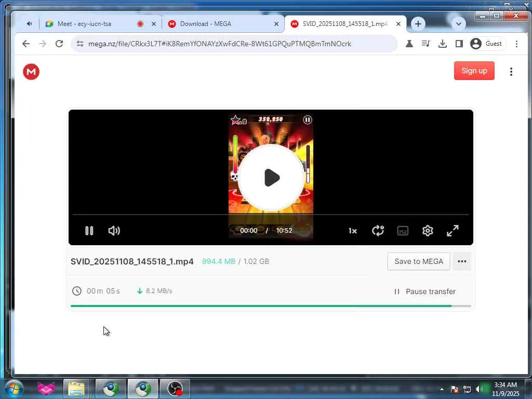
Task: Click the audio playing speaker icon in tab strip
Action: [x=30, y=24]
